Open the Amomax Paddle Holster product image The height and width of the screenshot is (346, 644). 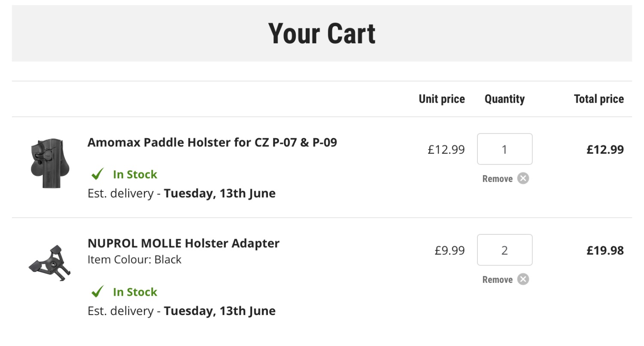pyautogui.click(x=47, y=163)
